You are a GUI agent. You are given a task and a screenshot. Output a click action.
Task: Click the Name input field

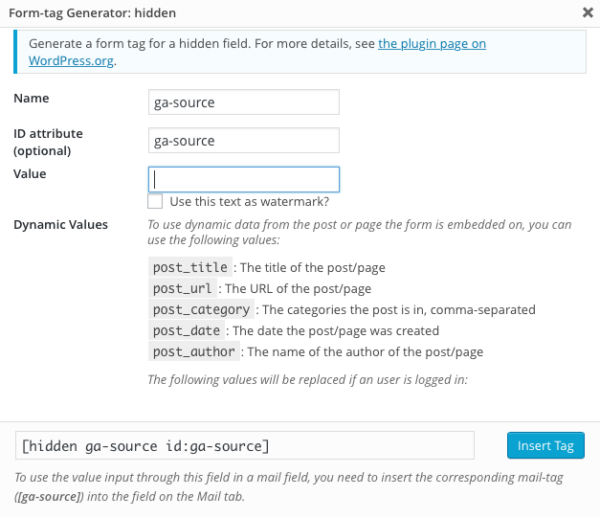click(244, 102)
